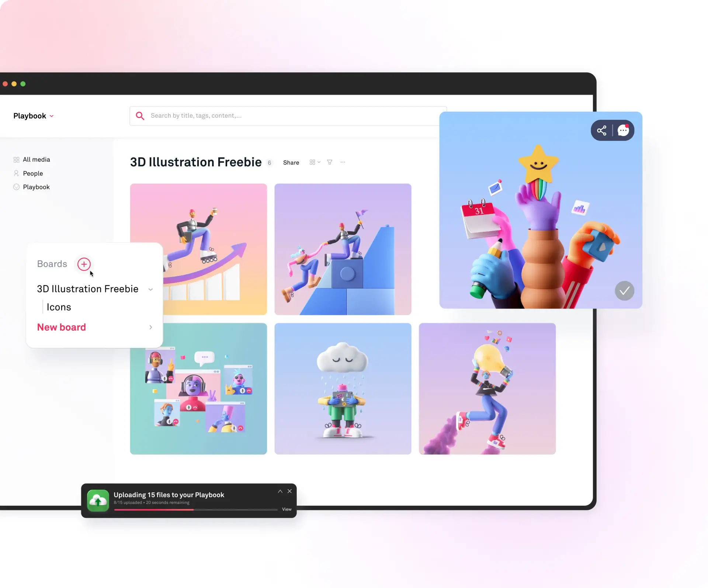Screen dimensions: 708x588
Task: Click the robot video call illustration thumbnail
Action: (198, 389)
